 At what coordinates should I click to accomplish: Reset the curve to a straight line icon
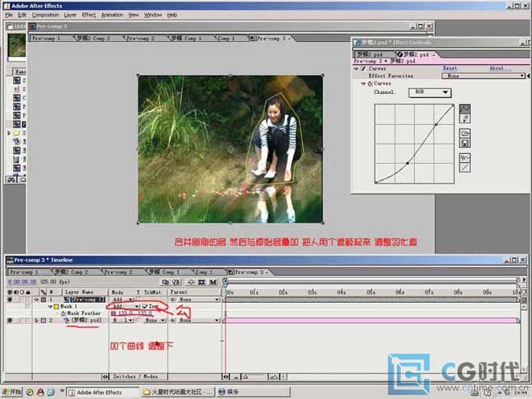tap(464, 168)
